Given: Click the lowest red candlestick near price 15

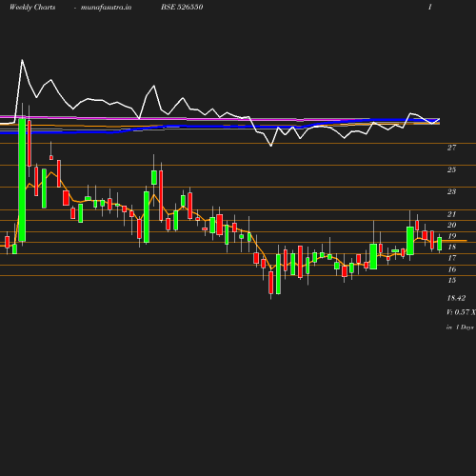Looking at the screenshot, I should (270, 283).
